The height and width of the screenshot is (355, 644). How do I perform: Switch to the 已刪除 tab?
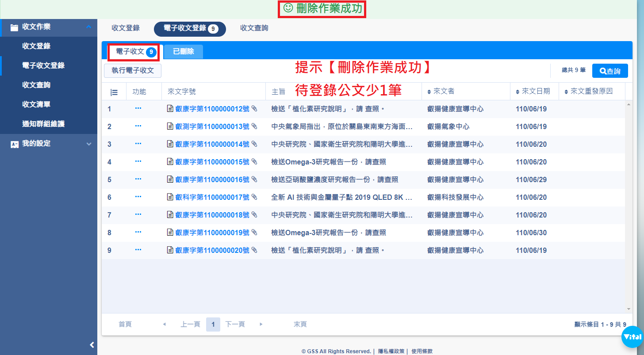point(183,52)
